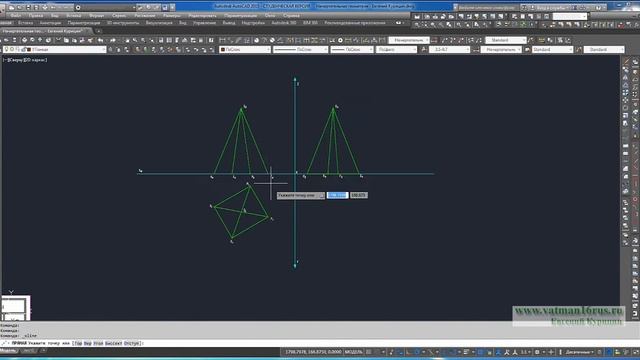
Task: Open the Файл menu
Action: (16, 16)
